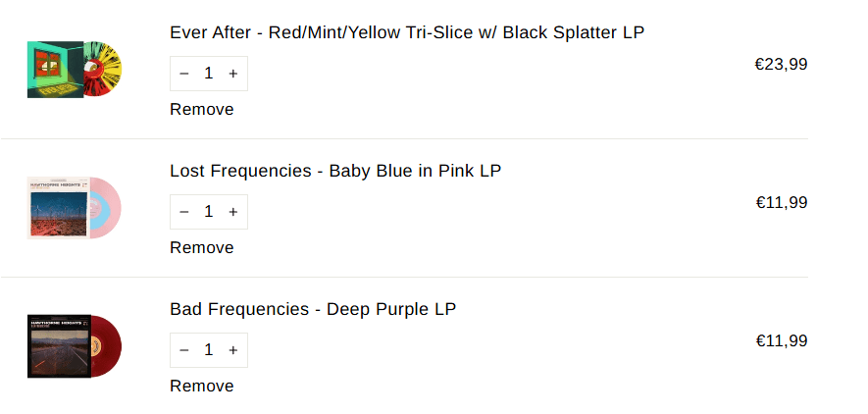Reduce Bad Frequencies Deep Purple LP quantity
The image size is (868, 414).
[x=184, y=350]
